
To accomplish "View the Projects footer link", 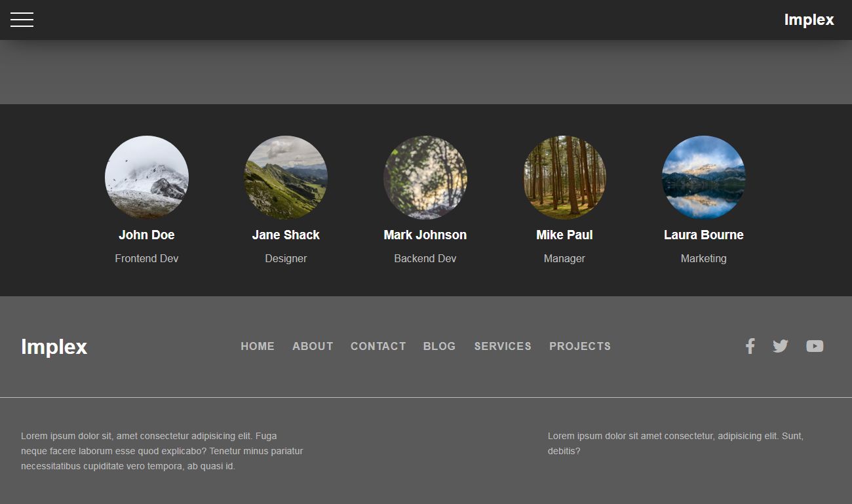I will [580, 346].
